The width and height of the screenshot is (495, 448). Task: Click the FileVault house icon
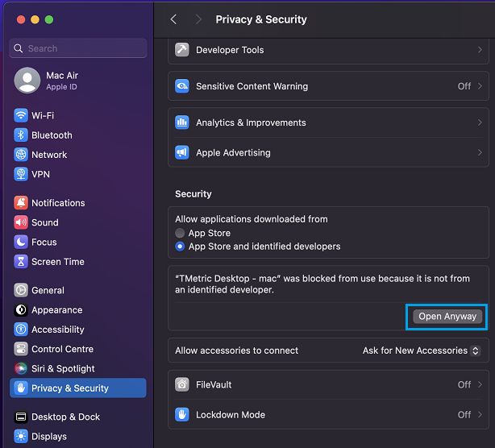click(x=182, y=384)
